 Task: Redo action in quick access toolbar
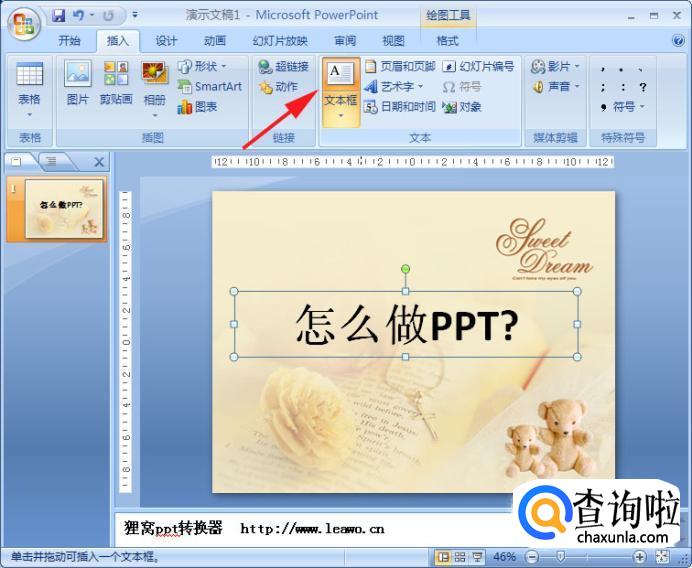pos(108,16)
